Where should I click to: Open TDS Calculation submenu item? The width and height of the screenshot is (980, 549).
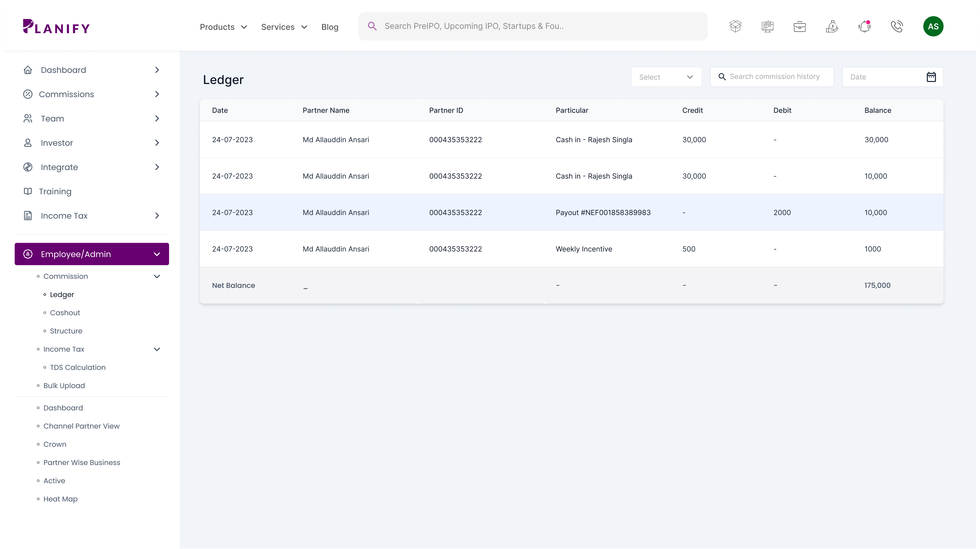(x=78, y=367)
